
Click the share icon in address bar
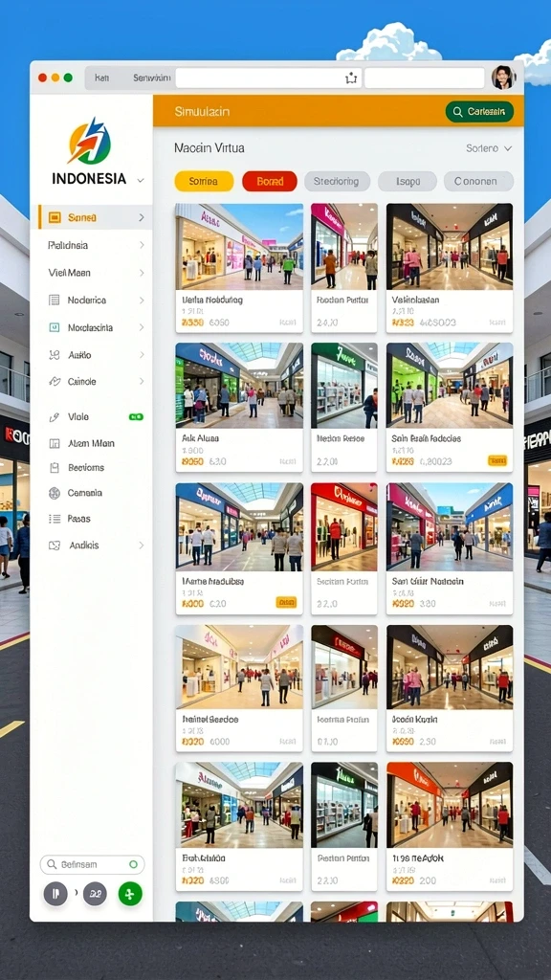[x=351, y=78]
